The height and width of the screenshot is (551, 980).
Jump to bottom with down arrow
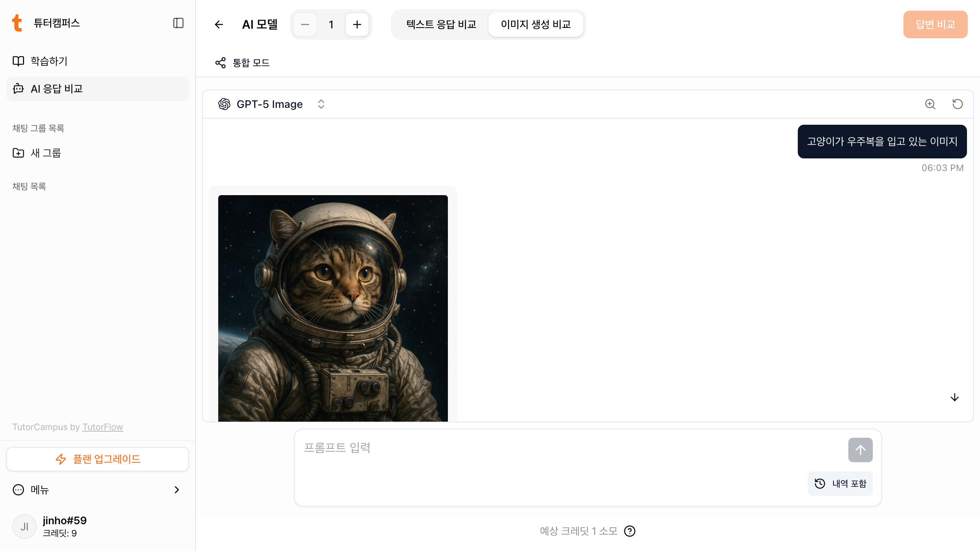pyautogui.click(x=955, y=397)
